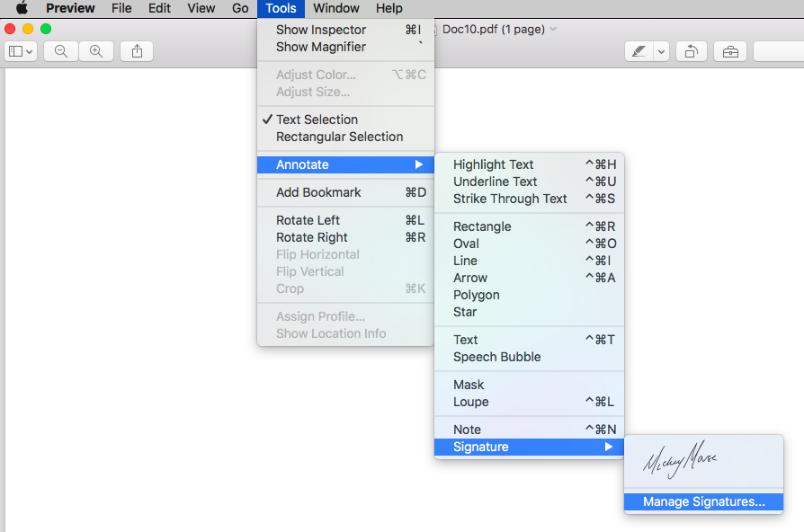
Task: Add a Line annotation
Action: click(529, 261)
